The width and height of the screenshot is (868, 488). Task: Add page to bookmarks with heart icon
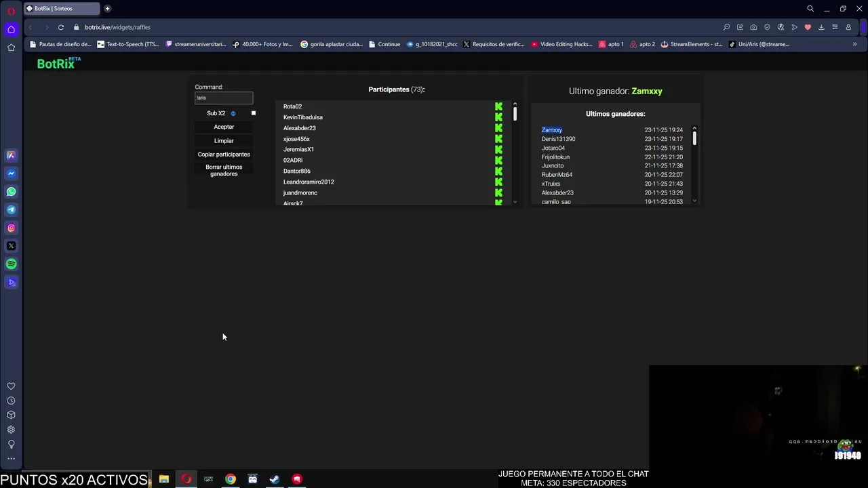click(x=808, y=27)
